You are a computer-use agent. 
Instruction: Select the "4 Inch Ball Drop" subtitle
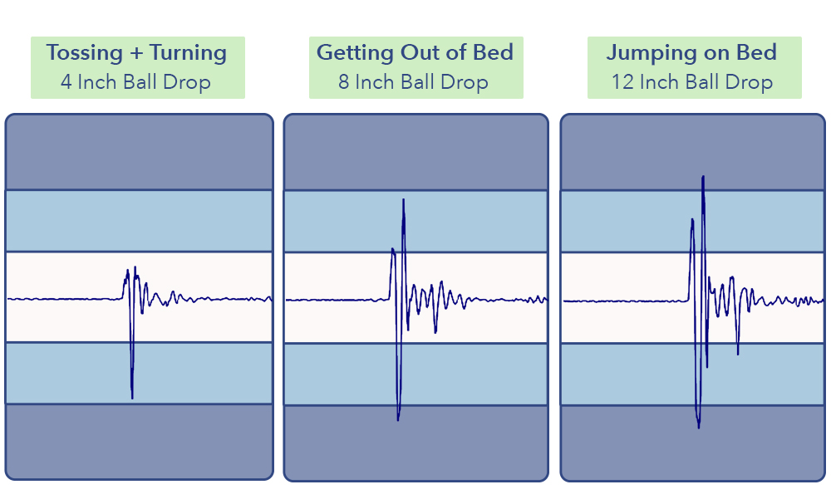(x=135, y=82)
